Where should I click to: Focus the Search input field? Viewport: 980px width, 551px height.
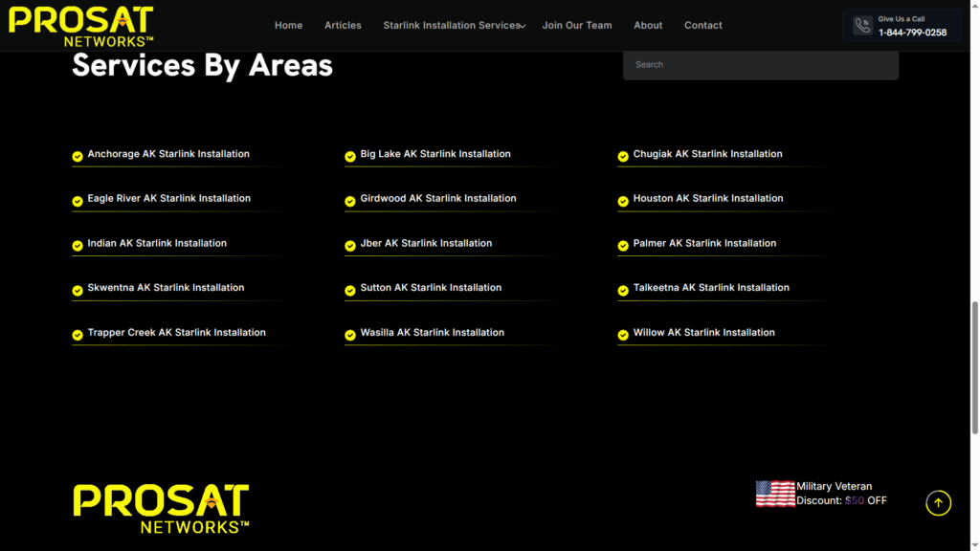761,64
